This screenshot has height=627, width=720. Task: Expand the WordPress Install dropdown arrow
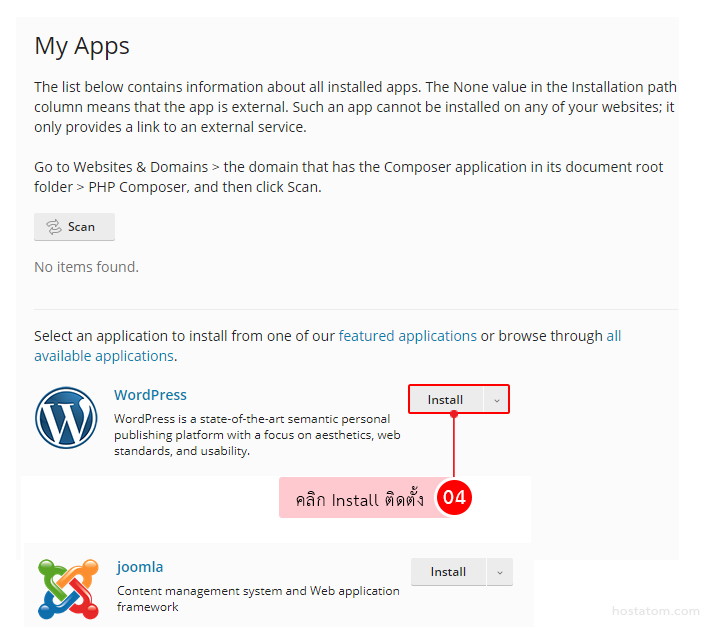click(x=497, y=400)
